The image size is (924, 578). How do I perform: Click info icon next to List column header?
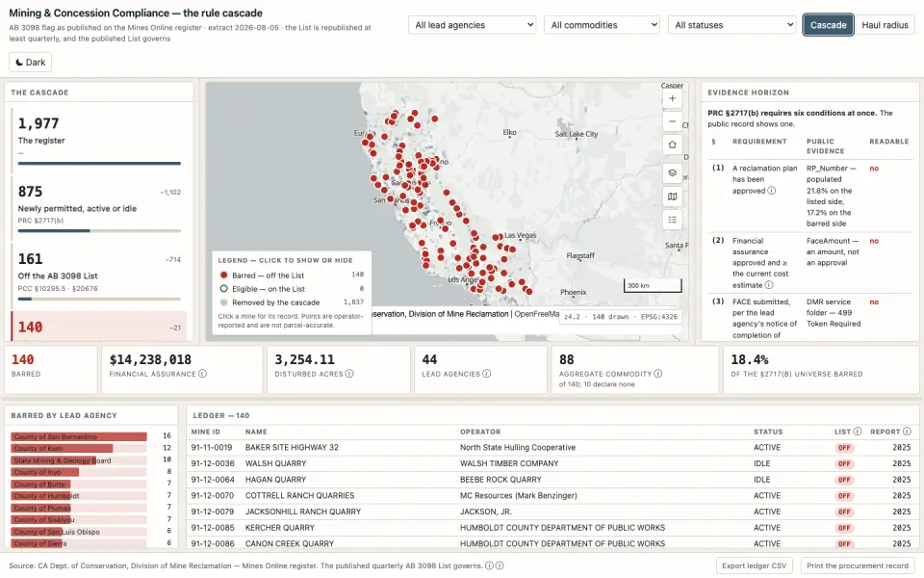(858, 432)
